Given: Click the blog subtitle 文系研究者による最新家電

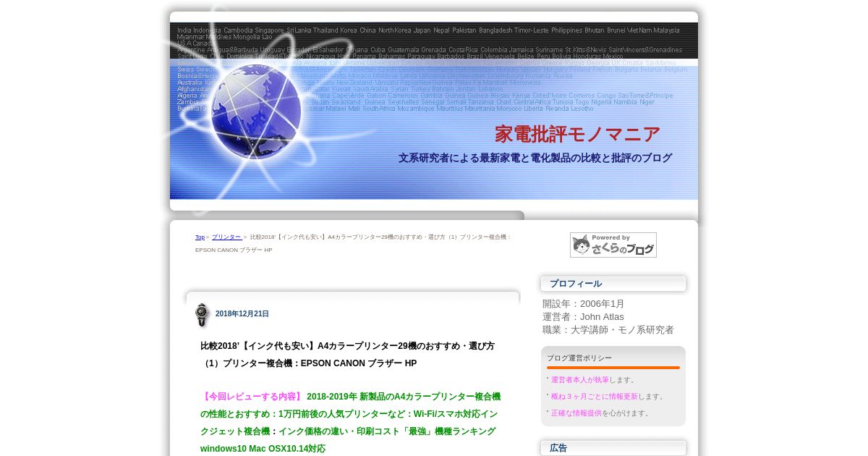Looking at the screenshot, I should [535, 158].
